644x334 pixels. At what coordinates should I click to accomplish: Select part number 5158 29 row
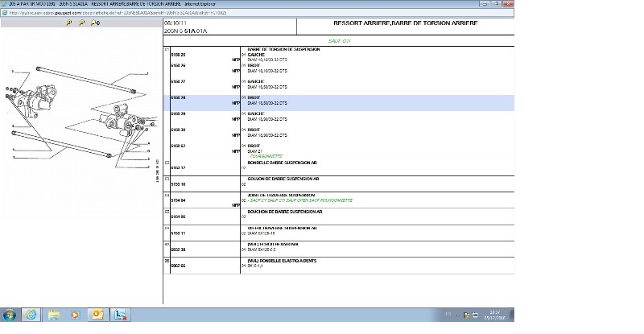point(178,113)
